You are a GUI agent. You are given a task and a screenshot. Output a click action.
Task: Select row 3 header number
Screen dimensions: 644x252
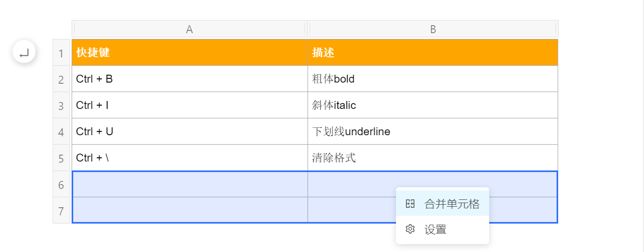[x=61, y=105]
